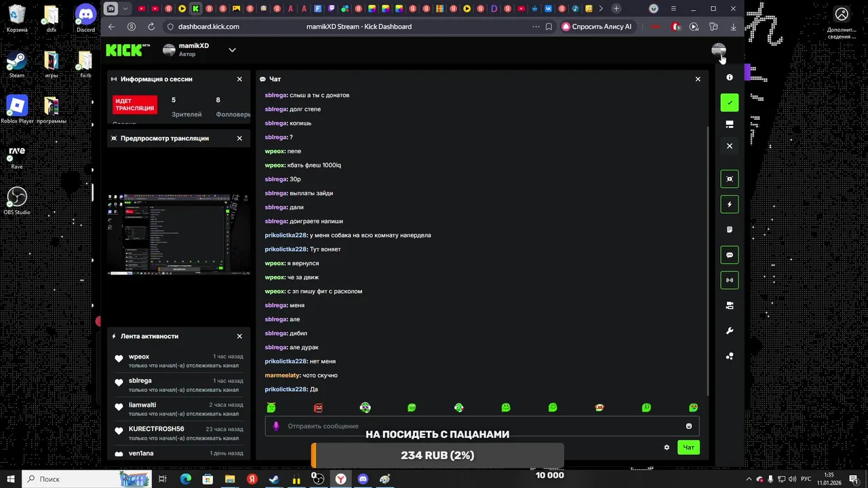Open Discord desktop shortcut
Image resolution: width=868 pixels, height=488 pixels.
tap(85, 18)
